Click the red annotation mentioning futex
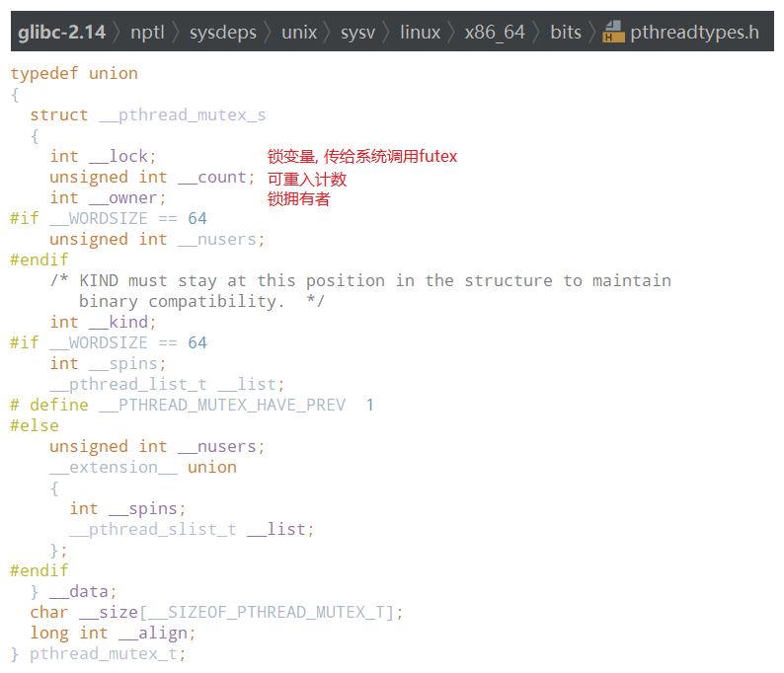The width and height of the screenshot is (784, 673). pyautogui.click(x=362, y=156)
